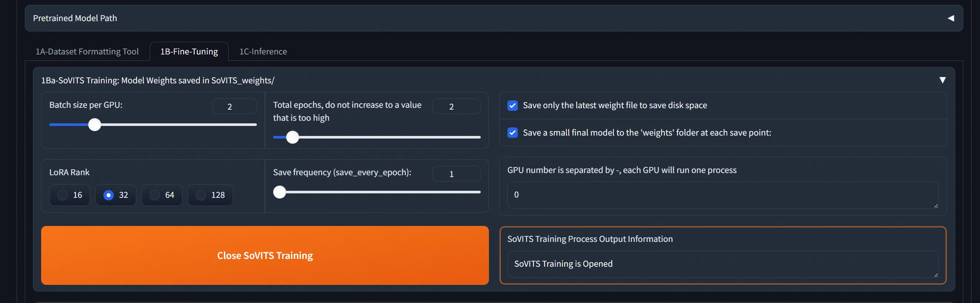Screen dimensions: 980x303
Task: Uncheck save only latest weight file
Action: point(513,105)
